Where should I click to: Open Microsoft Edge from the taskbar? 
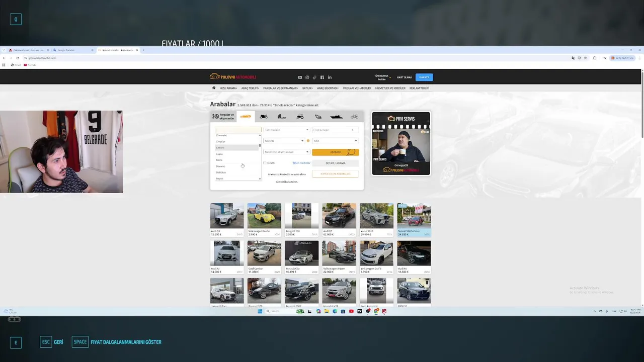335,311
